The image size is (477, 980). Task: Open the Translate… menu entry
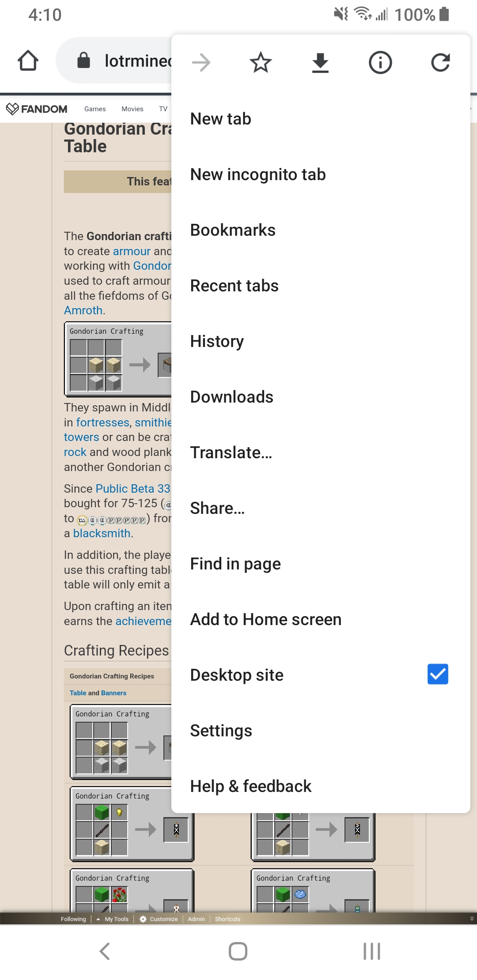(x=231, y=452)
